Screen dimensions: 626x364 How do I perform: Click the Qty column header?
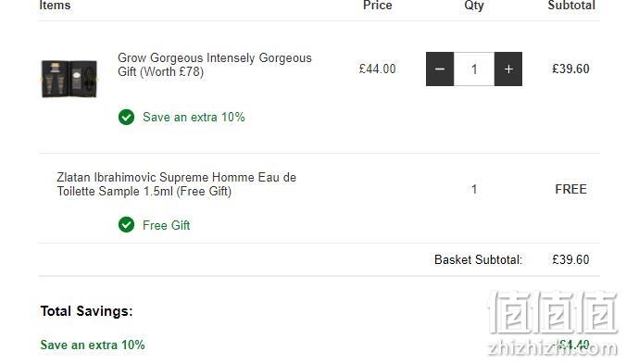(x=474, y=6)
